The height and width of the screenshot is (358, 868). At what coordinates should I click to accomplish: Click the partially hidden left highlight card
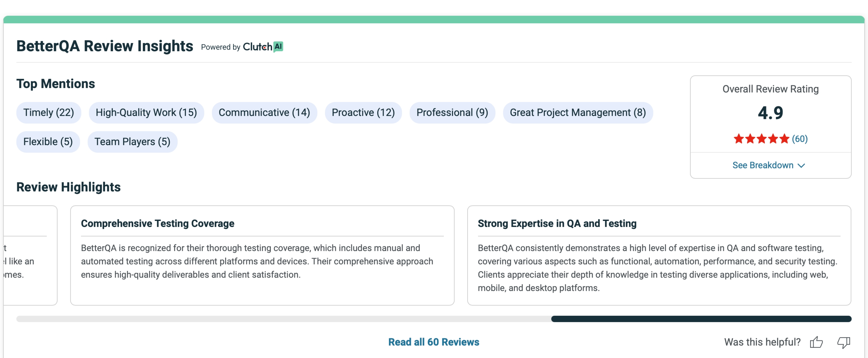30,255
